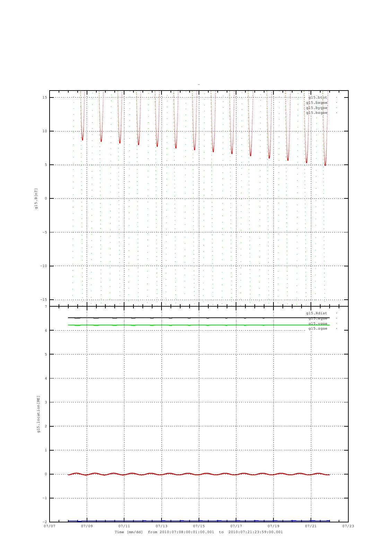Click the 07/15 x-axis tick label
Viewport: 392px width, 555px height.
[199, 526]
